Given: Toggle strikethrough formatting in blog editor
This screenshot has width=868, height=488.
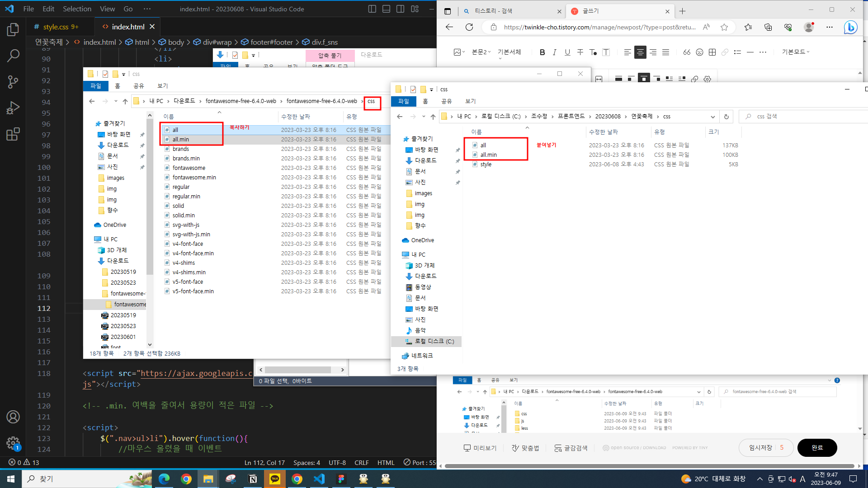Looking at the screenshot, I should 580,52.
